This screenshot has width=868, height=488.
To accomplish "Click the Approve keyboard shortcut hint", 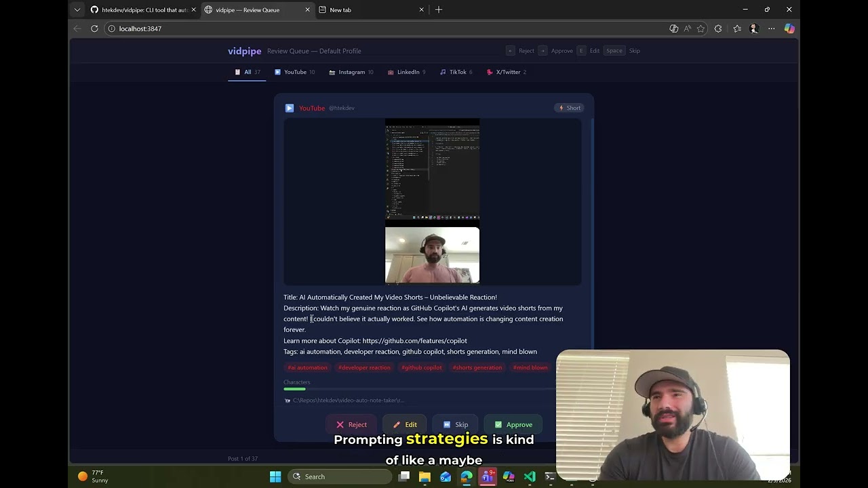I will tap(555, 51).
